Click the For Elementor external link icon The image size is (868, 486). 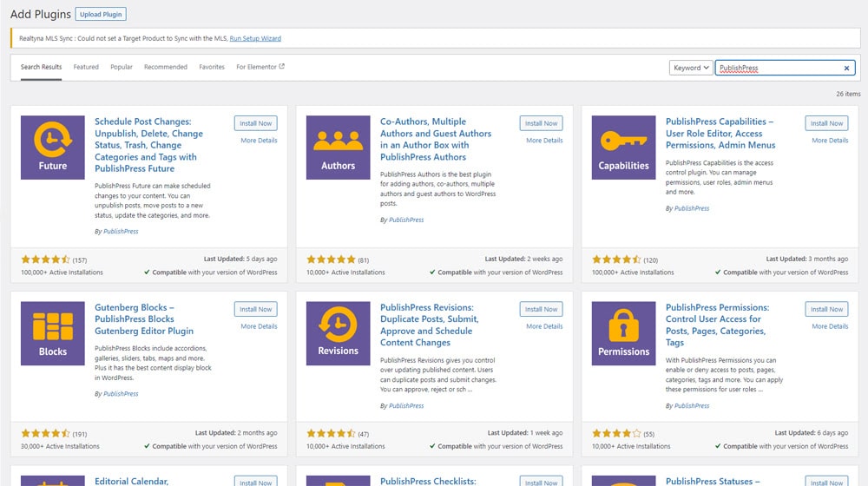coord(282,67)
